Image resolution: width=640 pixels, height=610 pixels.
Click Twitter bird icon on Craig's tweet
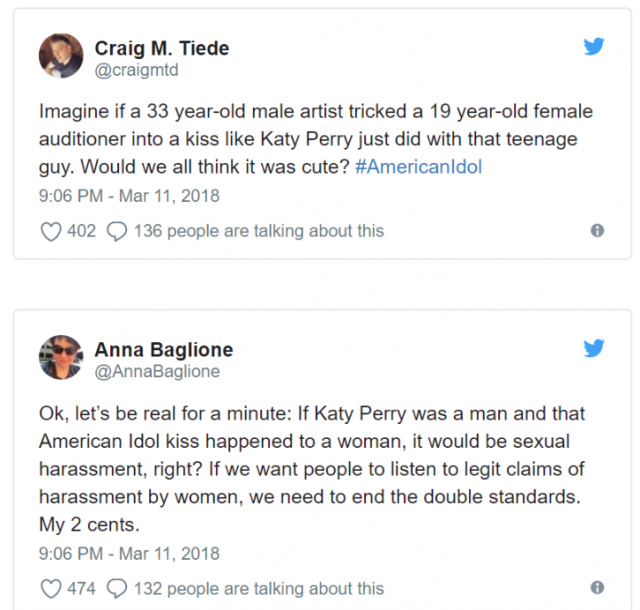point(594,46)
